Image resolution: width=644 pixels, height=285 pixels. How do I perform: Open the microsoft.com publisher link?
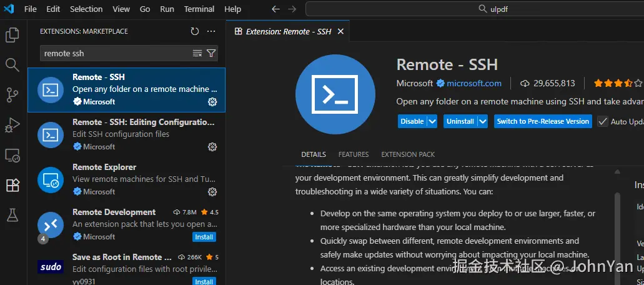[x=473, y=83]
